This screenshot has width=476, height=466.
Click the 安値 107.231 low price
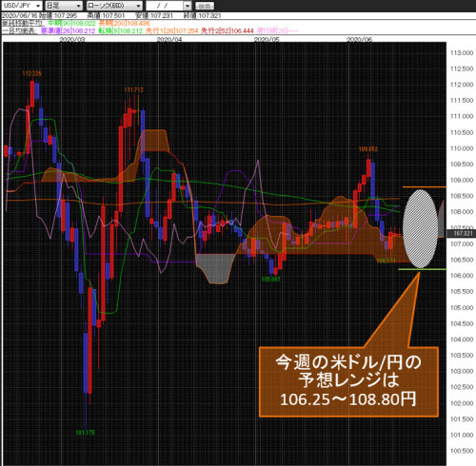click(x=154, y=15)
